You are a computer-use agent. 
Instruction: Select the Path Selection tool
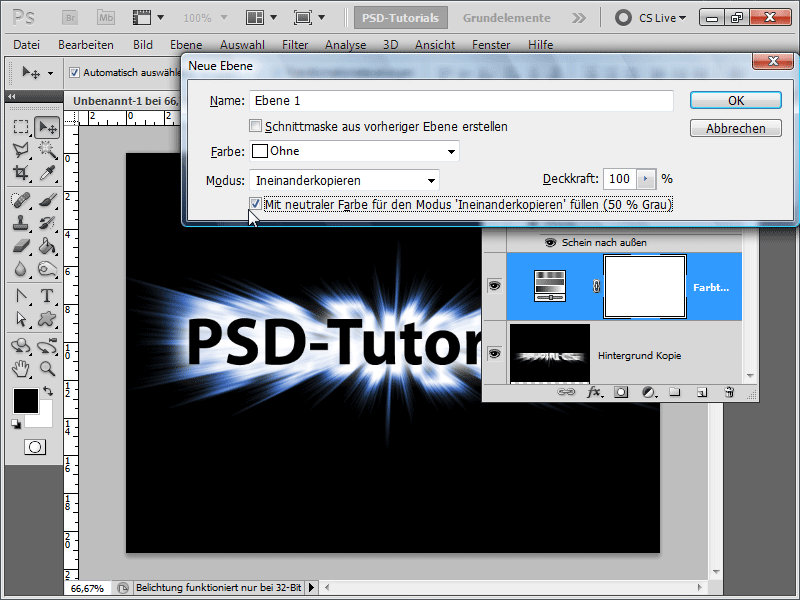[x=21, y=319]
